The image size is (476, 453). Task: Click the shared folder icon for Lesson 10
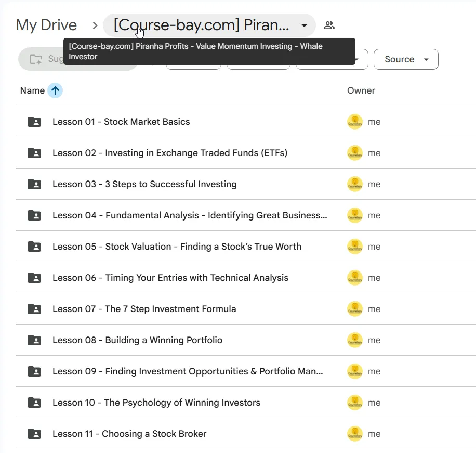(34, 403)
